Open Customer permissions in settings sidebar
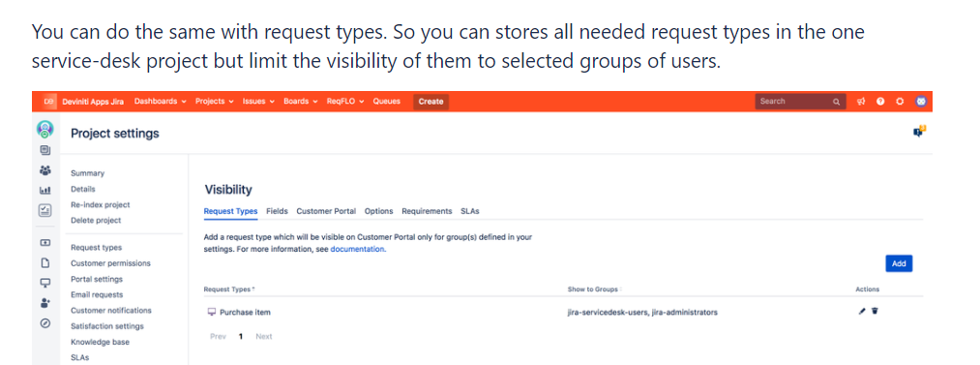 point(110,263)
